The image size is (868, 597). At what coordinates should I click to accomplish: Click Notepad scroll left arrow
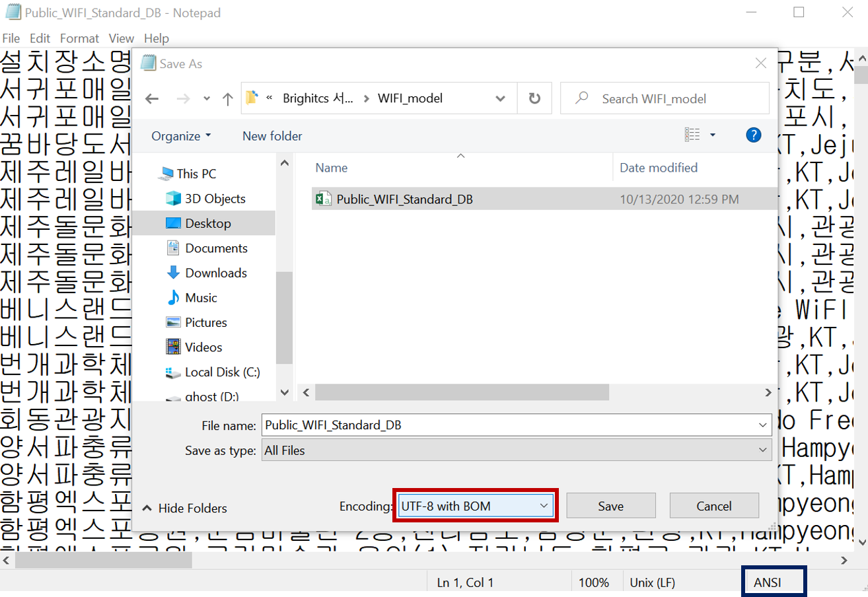pyautogui.click(x=7, y=560)
